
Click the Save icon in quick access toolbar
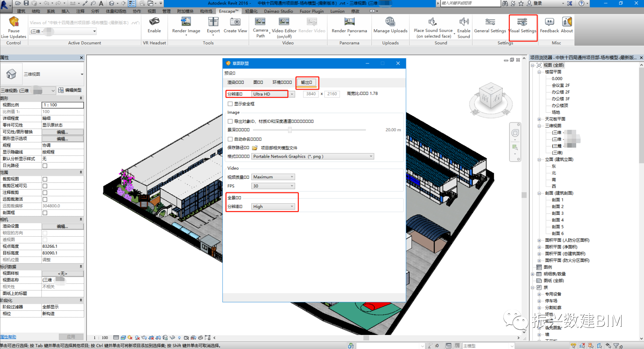26,3
